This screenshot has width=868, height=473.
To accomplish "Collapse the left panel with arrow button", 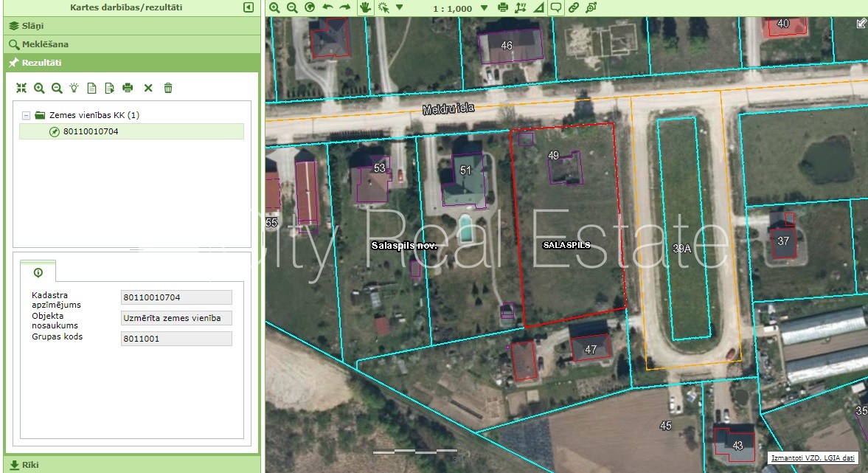I will [x=249, y=7].
